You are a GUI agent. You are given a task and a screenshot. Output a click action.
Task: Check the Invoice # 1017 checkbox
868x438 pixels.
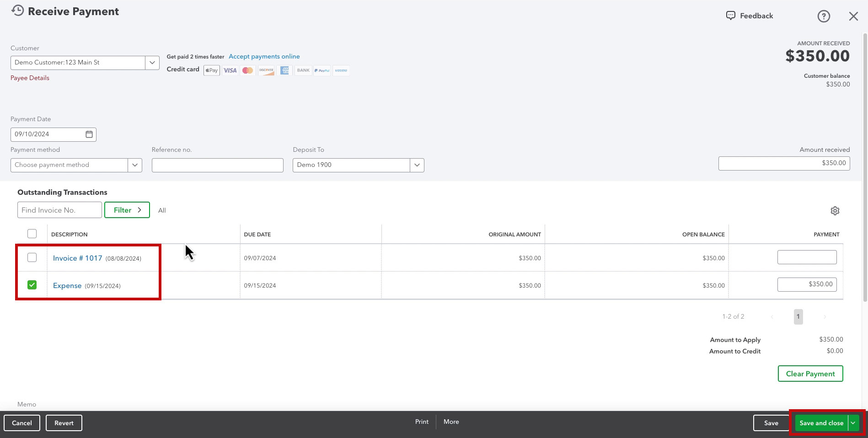(x=32, y=257)
